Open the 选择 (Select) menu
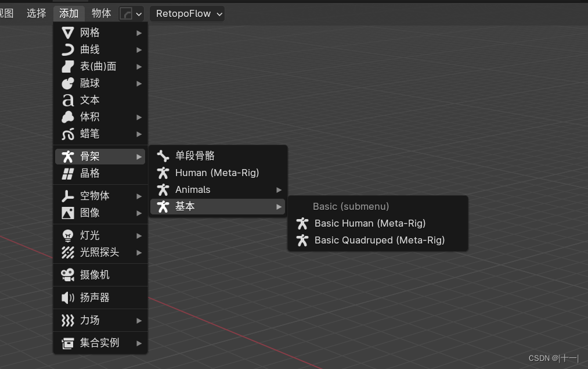Image resolution: width=588 pixels, height=369 pixels. pos(37,13)
